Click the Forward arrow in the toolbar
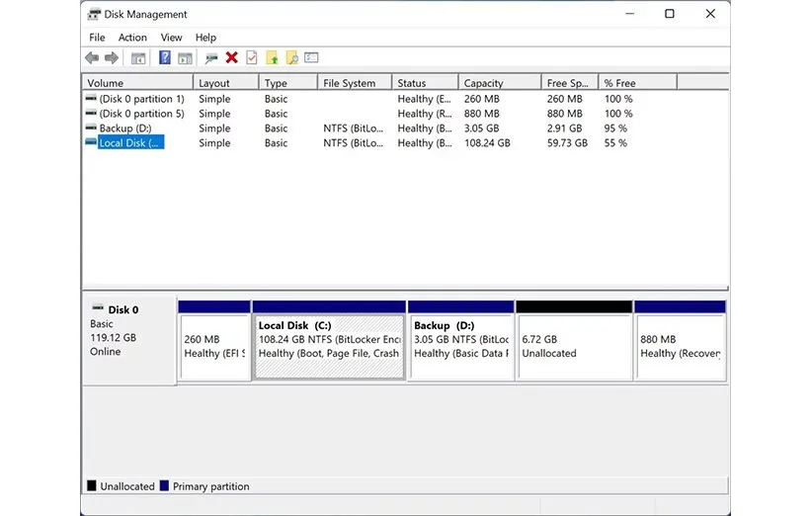 point(112,58)
